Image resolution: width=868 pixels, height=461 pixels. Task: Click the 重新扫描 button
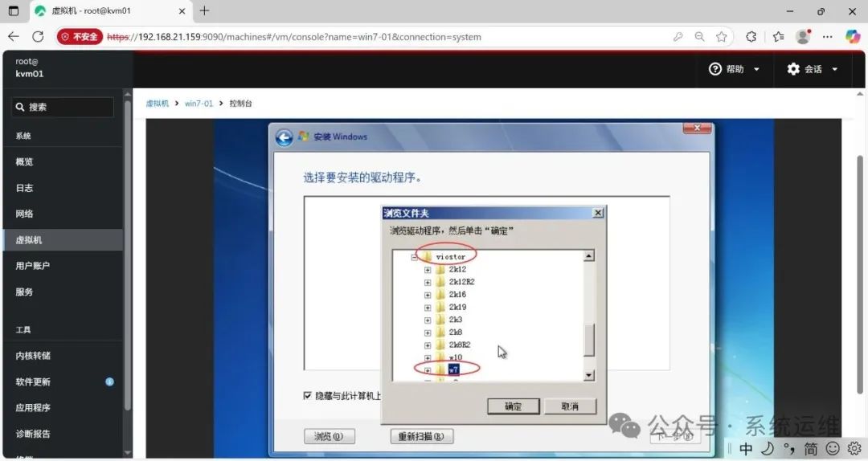pyautogui.click(x=421, y=436)
